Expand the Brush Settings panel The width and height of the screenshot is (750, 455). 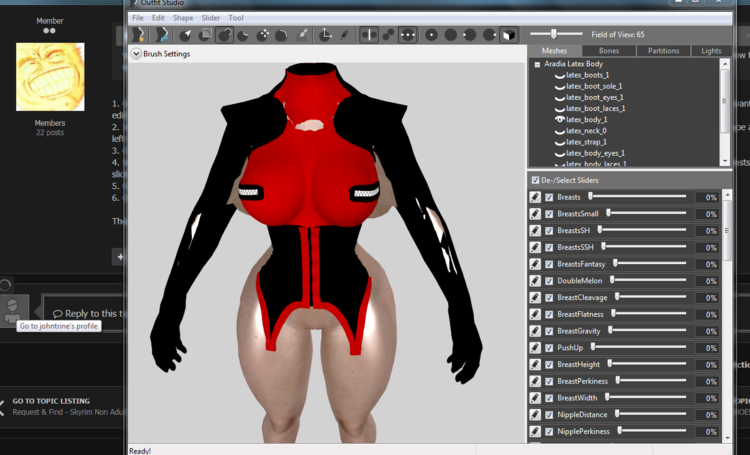coord(136,54)
